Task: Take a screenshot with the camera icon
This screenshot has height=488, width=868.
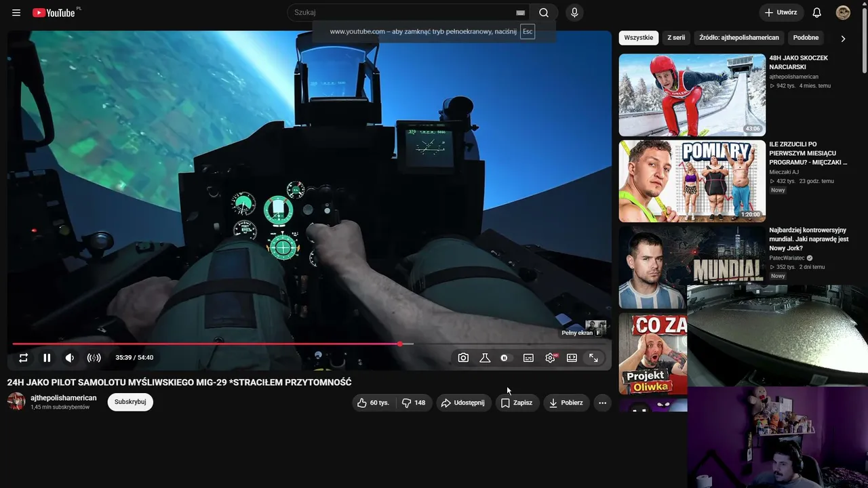Action: pos(463,358)
